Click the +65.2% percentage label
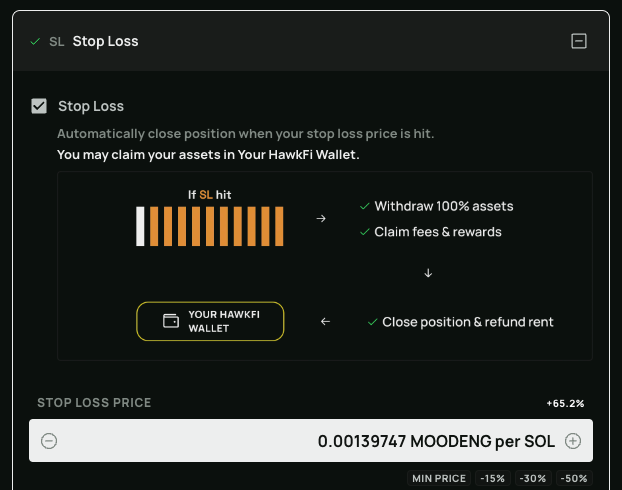622x490 pixels. (x=565, y=403)
